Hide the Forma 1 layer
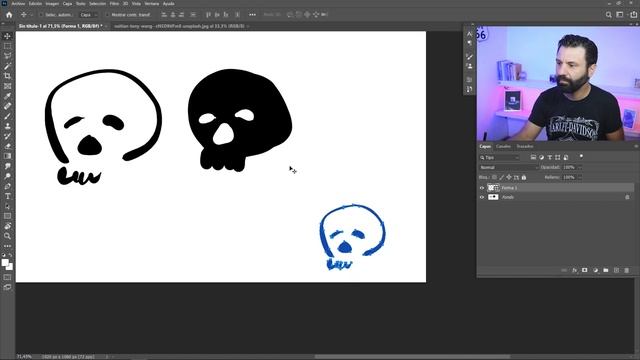Viewport: 640px width, 360px height. pyautogui.click(x=482, y=188)
